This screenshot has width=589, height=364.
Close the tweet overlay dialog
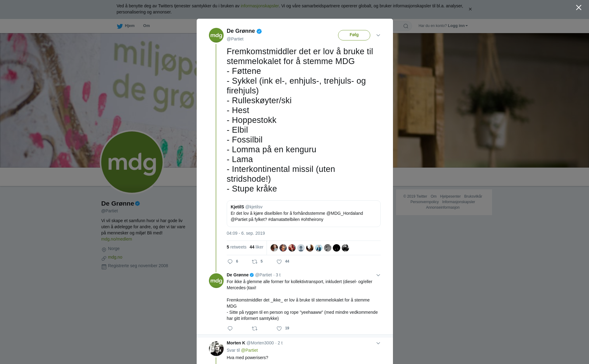[579, 7]
